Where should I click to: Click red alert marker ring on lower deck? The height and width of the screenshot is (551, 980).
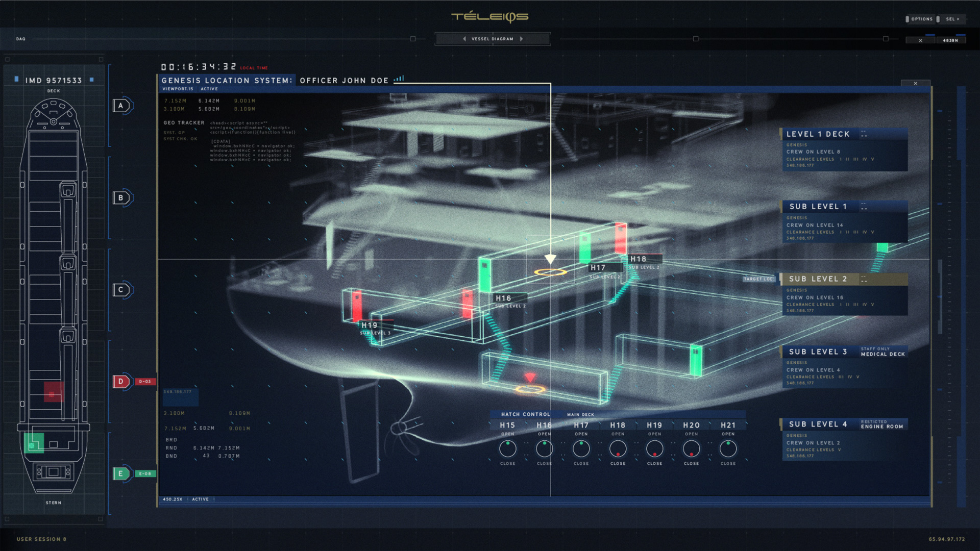click(530, 390)
